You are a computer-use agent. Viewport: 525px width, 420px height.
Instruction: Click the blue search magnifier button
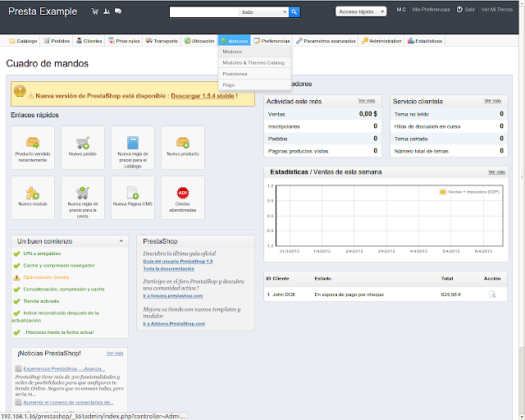pyautogui.click(x=294, y=12)
